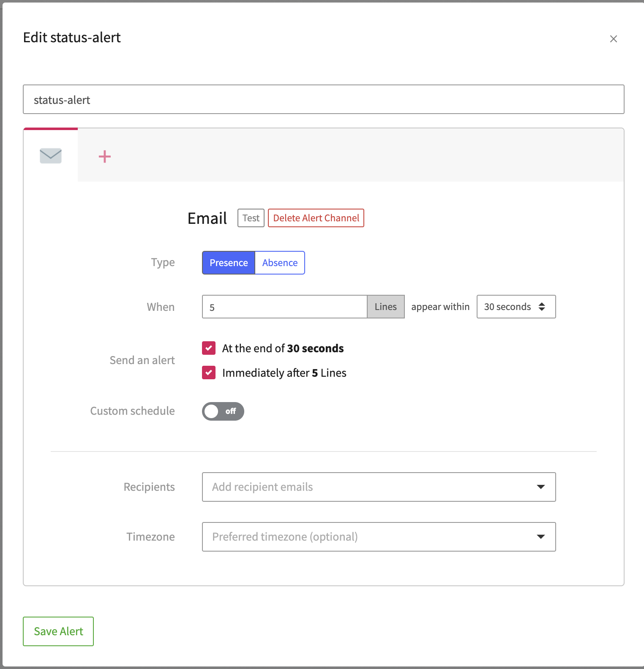
Task: Open the Add recipient emails dropdown
Action: pyautogui.click(x=368, y=487)
